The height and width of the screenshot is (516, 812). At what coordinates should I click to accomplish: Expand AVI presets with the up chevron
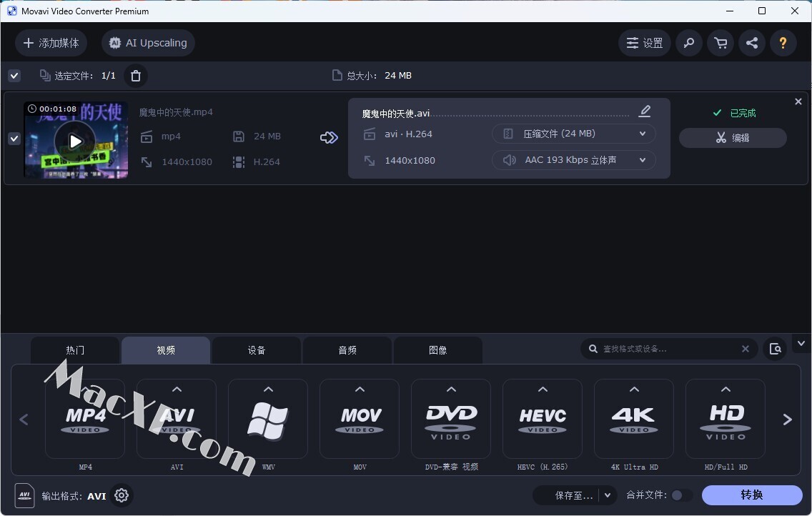[177, 390]
